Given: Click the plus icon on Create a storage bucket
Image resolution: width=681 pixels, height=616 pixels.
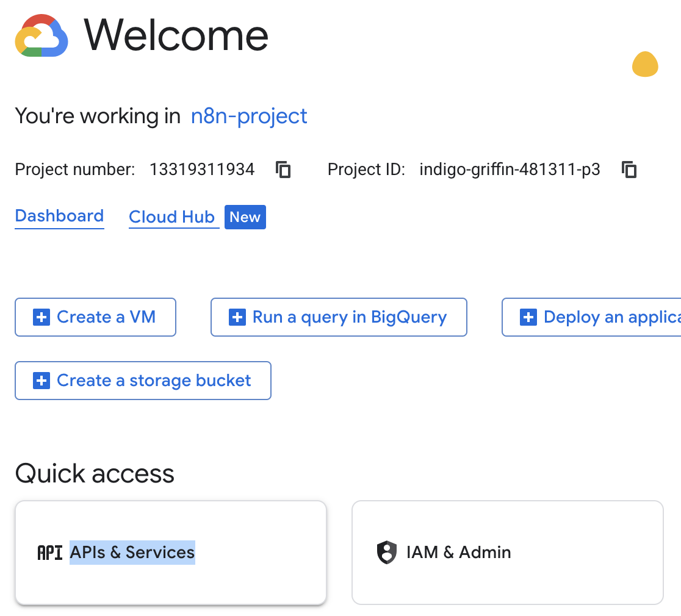Looking at the screenshot, I should point(41,381).
